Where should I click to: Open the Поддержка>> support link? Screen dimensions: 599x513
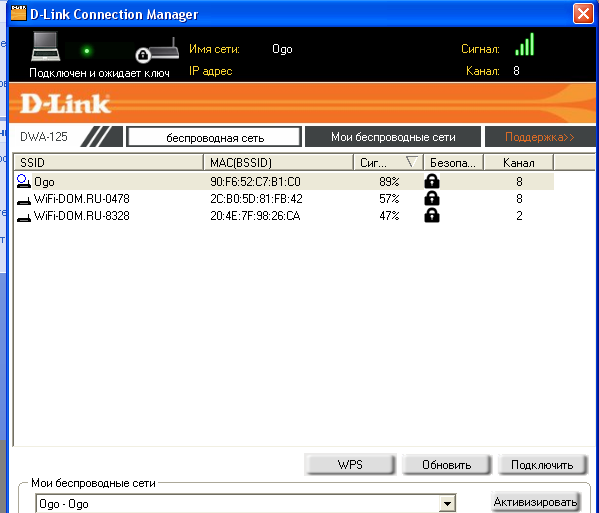point(539,137)
